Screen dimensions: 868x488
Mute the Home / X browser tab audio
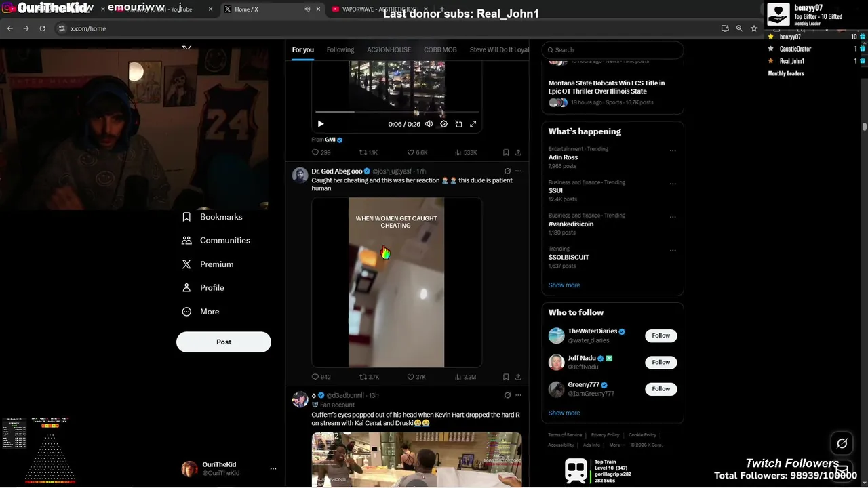[x=307, y=9]
